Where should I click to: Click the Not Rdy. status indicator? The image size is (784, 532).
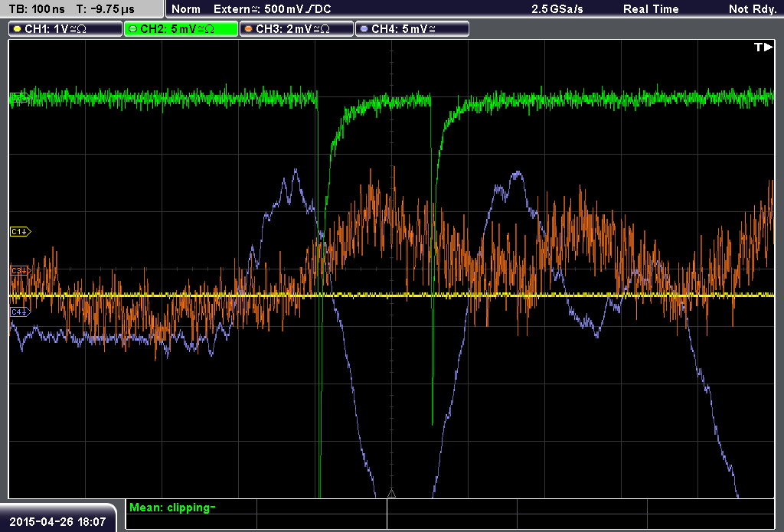[x=752, y=9]
